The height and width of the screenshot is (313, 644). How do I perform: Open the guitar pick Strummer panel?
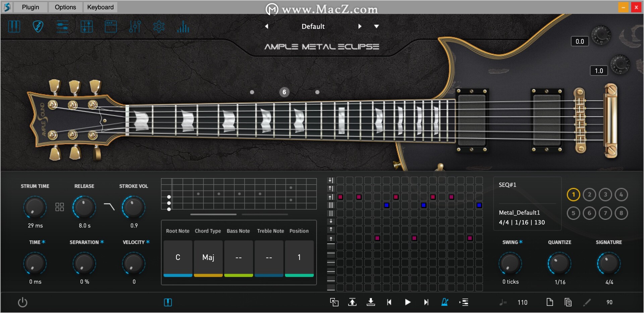38,26
